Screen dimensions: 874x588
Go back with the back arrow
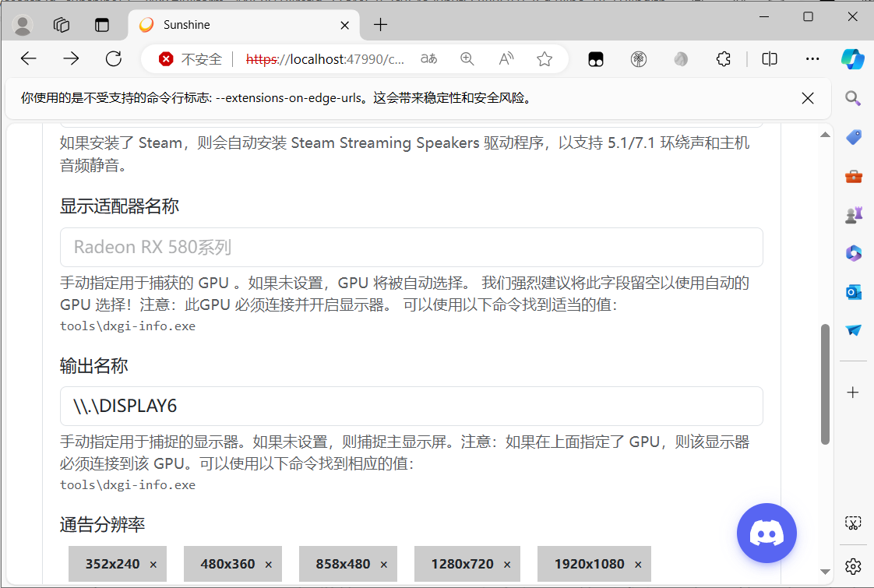coord(28,58)
